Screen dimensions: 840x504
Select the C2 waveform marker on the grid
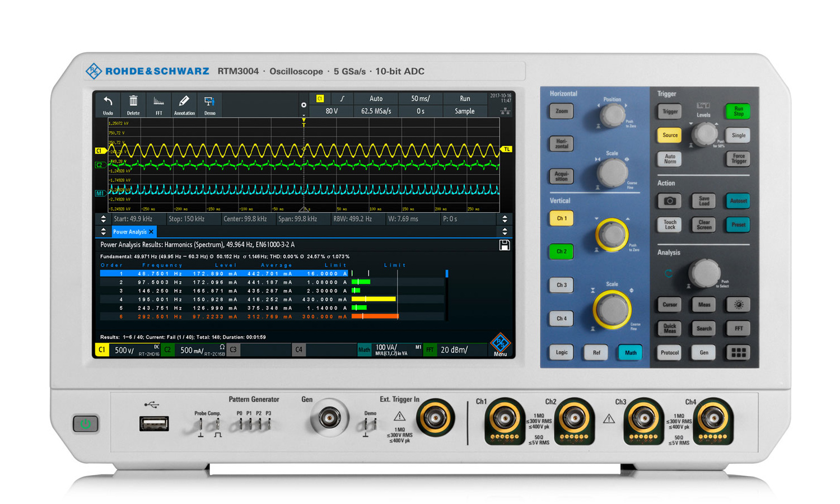100,165
